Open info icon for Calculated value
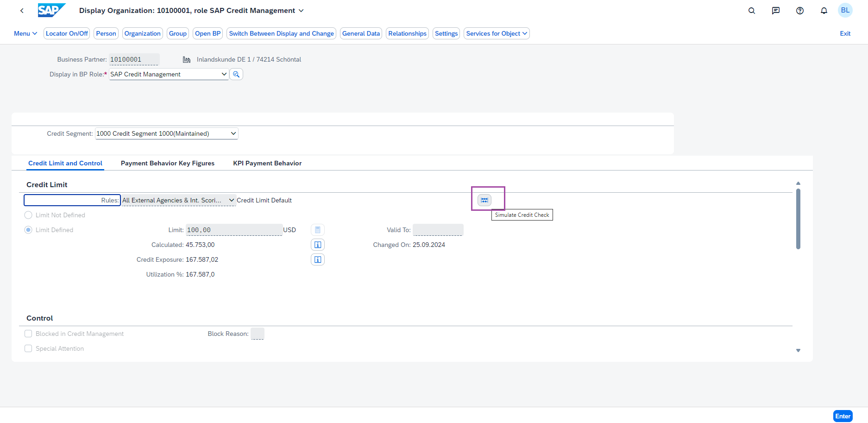The width and height of the screenshot is (868, 423). click(318, 245)
